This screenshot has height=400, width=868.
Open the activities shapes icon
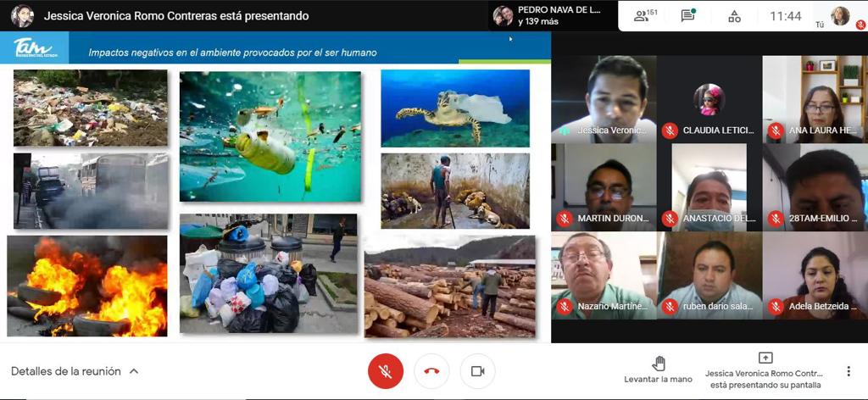(x=734, y=16)
